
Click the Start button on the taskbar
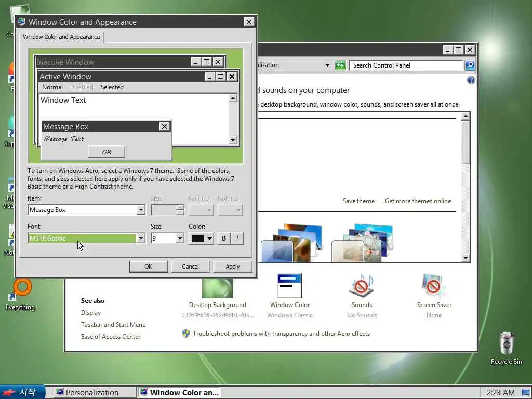(x=22, y=392)
